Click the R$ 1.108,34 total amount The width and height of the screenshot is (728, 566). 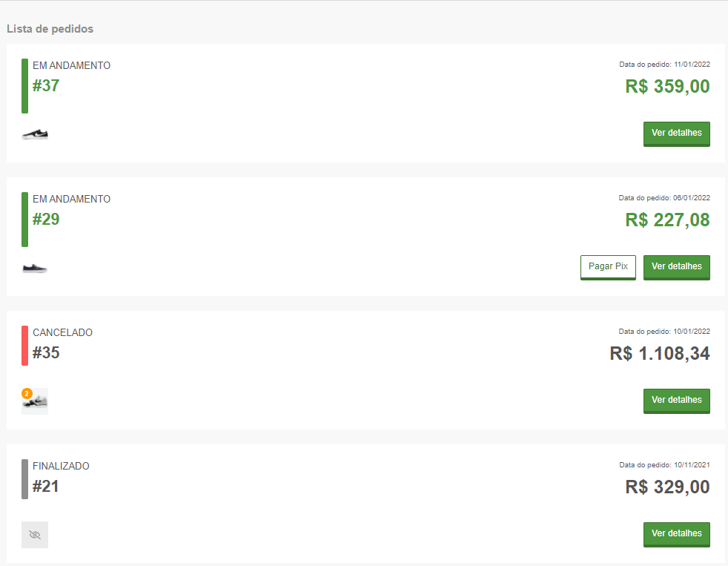659,353
